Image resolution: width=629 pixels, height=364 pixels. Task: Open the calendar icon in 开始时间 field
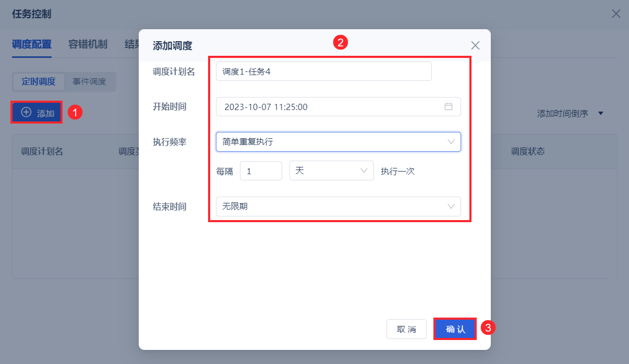tap(449, 106)
